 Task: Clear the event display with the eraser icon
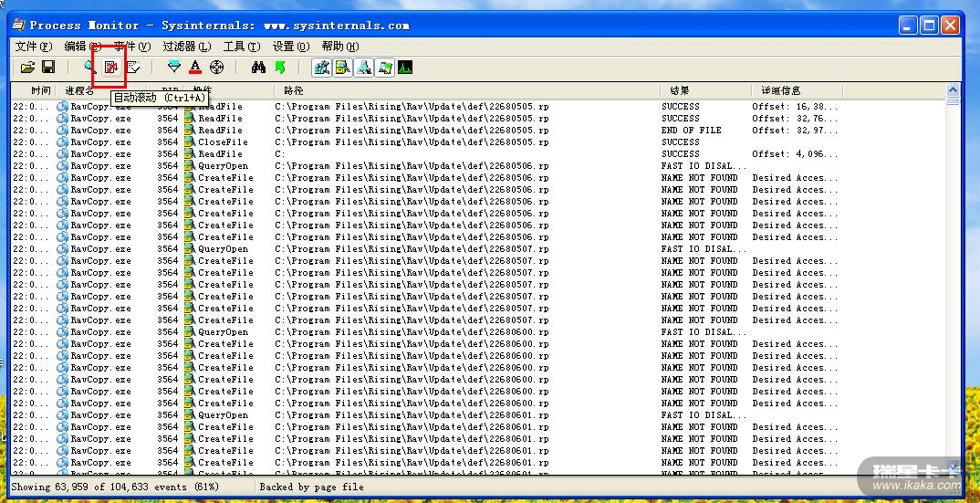click(133, 67)
